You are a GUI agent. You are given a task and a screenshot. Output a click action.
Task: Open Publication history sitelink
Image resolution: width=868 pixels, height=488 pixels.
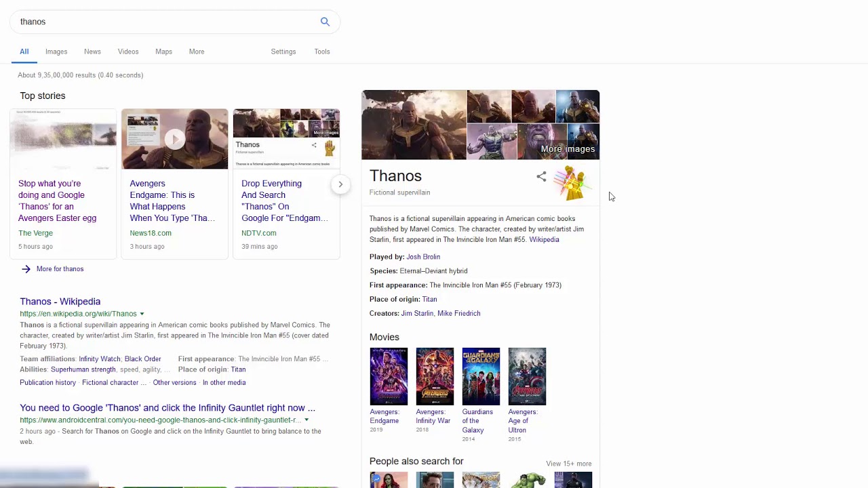pyautogui.click(x=47, y=382)
